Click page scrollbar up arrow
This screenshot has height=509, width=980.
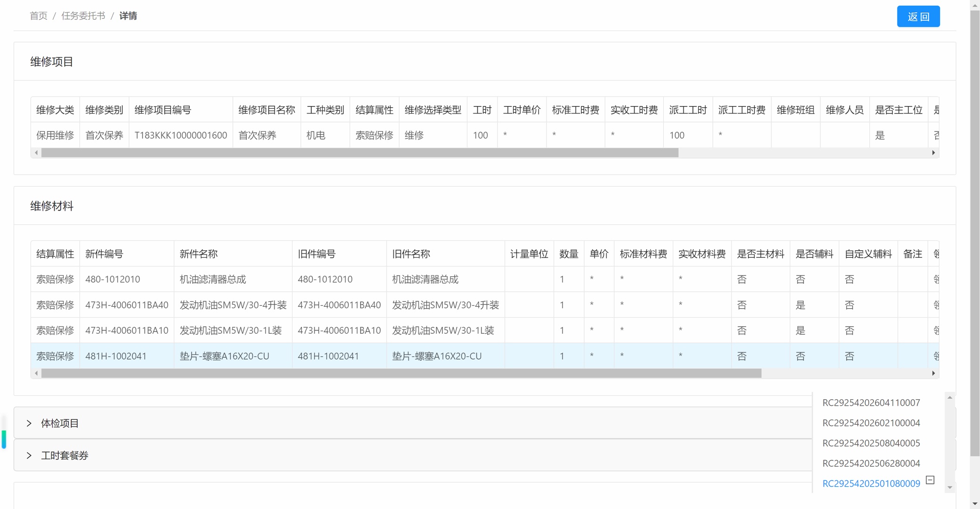click(x=975, y=5)
